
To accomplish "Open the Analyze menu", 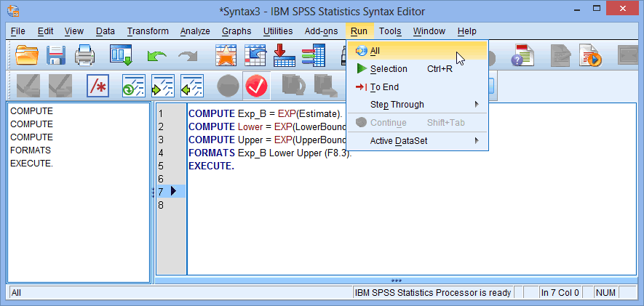I will 195,31.
